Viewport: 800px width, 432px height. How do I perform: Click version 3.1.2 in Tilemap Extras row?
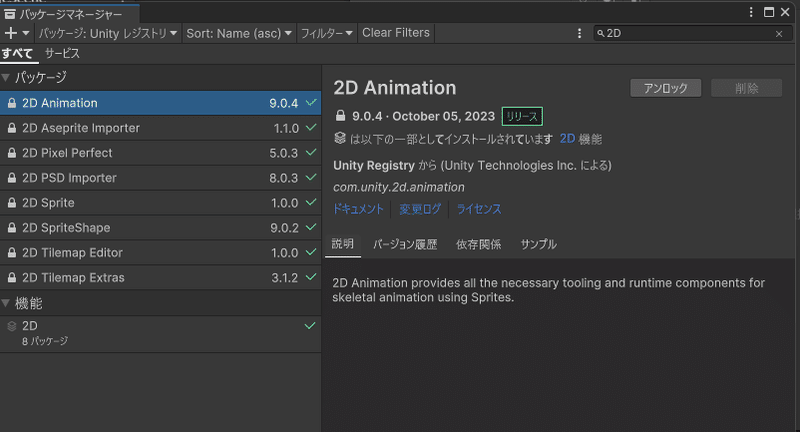284,278
